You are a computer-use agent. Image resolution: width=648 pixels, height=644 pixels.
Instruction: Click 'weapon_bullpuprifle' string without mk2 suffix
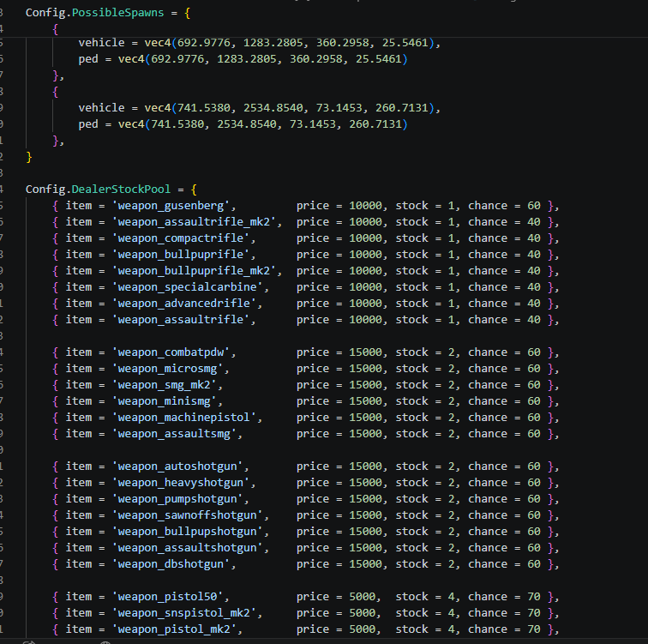[x=181, y=255]
